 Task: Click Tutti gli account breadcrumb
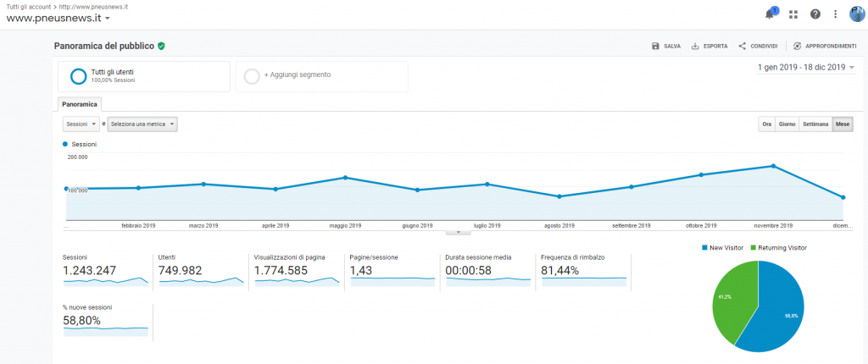pyautogui.click(x=27, y=7)
